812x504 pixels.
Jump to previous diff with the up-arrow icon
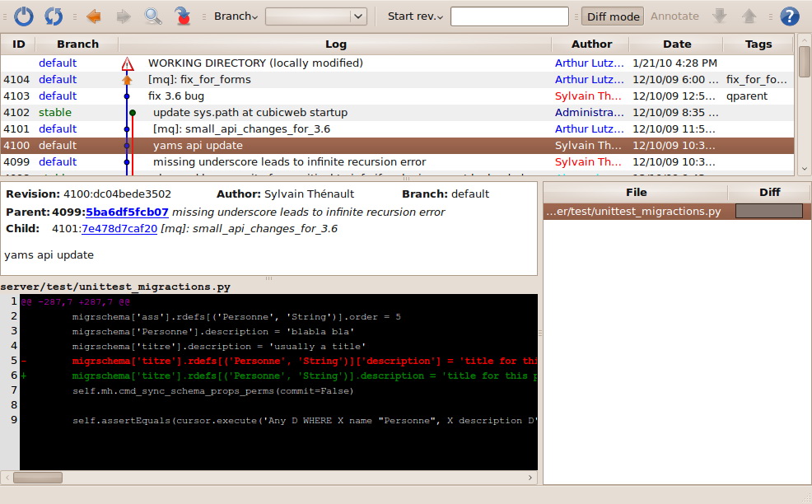[x=749, y=16]
